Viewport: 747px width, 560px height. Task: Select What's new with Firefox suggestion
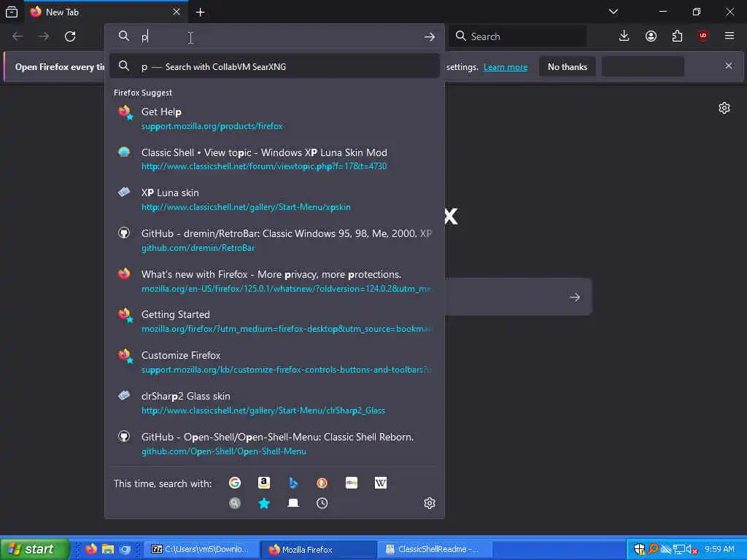pyautogui.click(x=274, y=281)
